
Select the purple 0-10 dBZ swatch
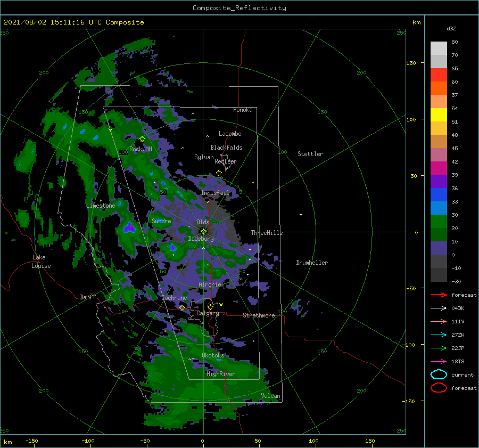pos(439,248)
